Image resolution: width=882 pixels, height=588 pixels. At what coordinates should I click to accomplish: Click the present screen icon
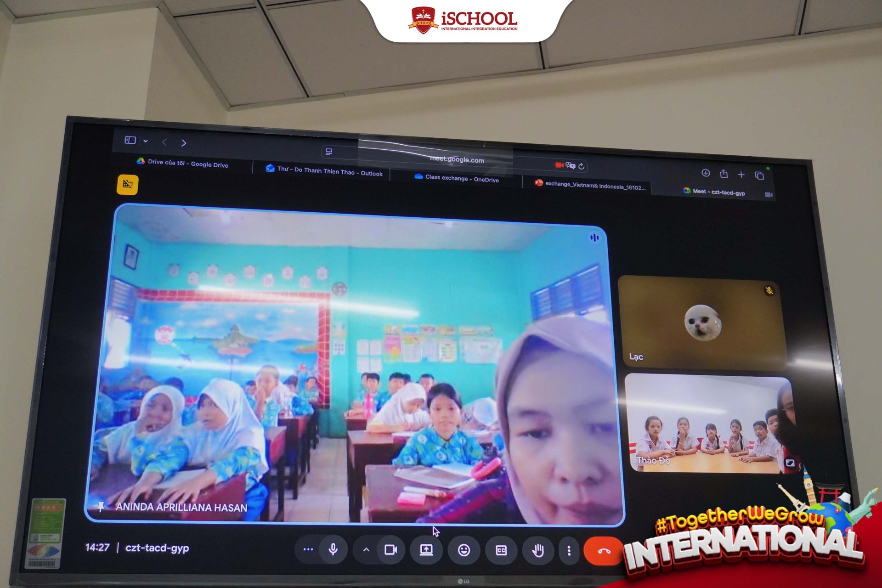point(426,549)
